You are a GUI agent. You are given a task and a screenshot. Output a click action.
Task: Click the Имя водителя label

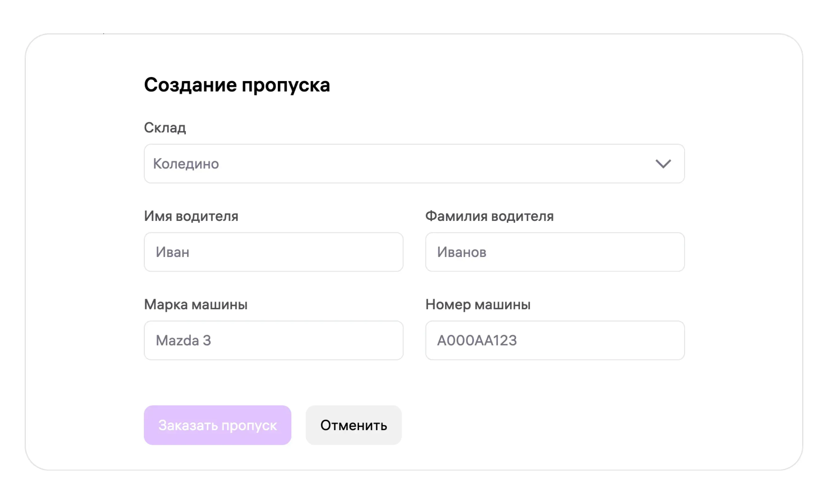click(191, 216)
